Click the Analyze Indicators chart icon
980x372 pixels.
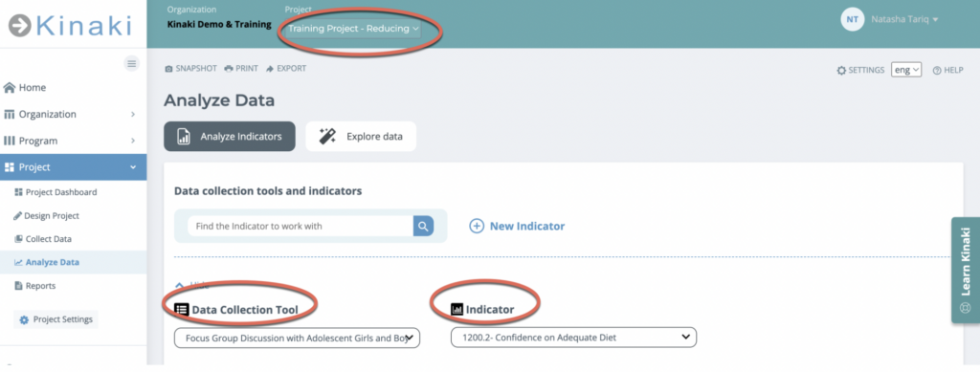click(x=184, y=136)
